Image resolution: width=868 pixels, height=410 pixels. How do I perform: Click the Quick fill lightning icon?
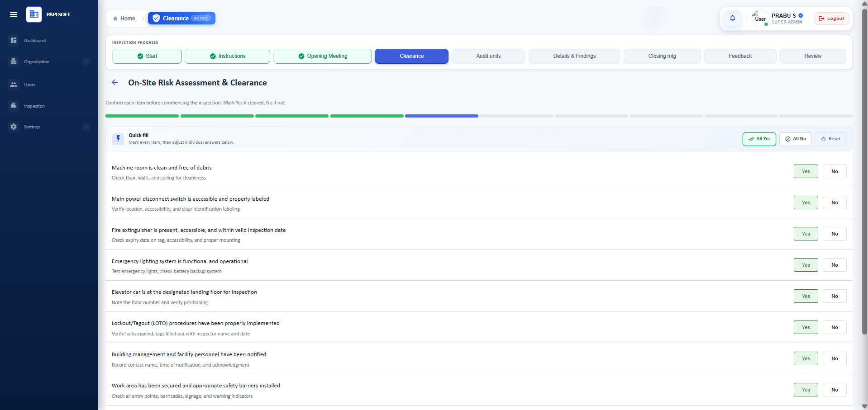tap(118, 139)
